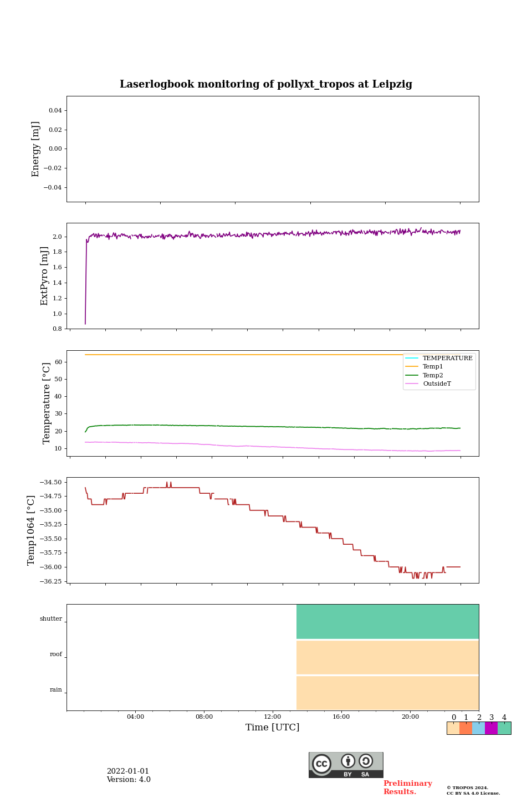Screen dimensions: 532x798
Task: Choose the green colorbar swatch for 4
Action: [504, 728]
